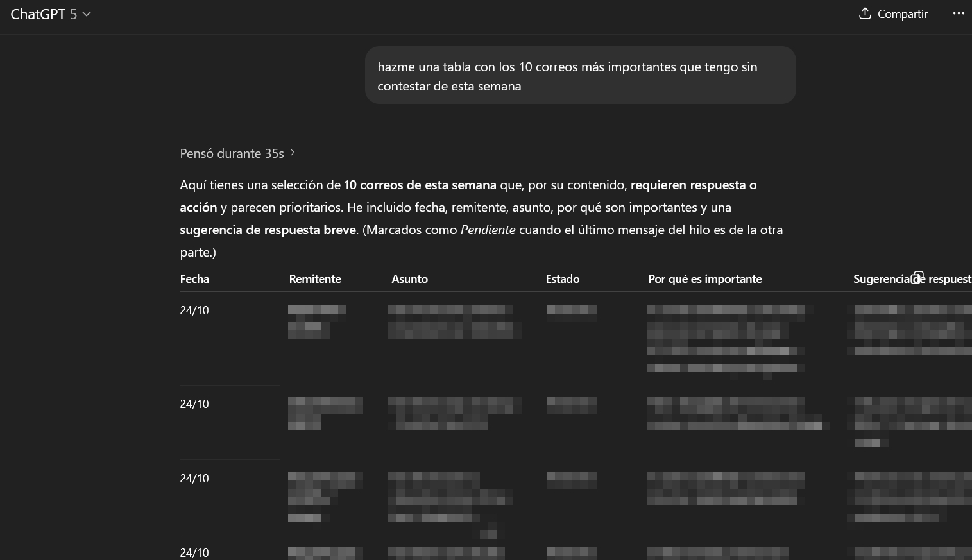The width and height of the screenshot is (972, 560).
Task: Click the 'Por qué es importante' column header
Action: tap(704, 279)
